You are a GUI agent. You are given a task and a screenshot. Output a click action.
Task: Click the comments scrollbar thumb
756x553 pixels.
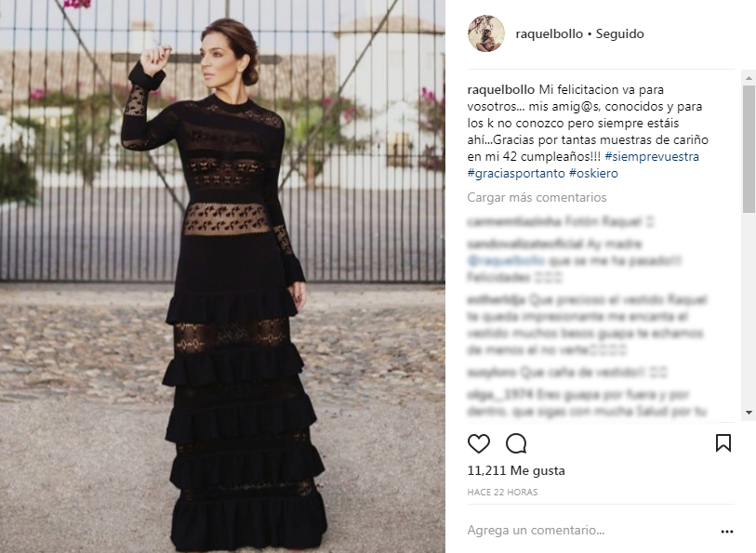tap(749, 149)
